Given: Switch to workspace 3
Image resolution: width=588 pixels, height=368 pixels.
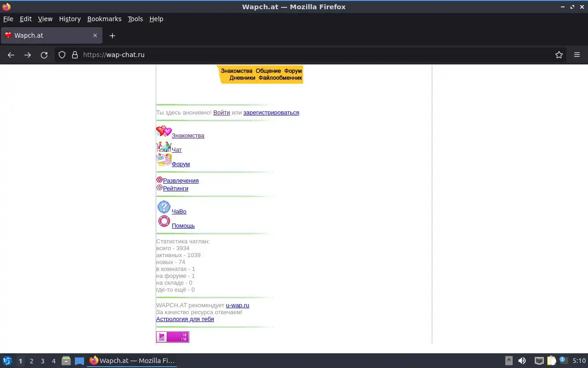Looking at the screenshot, I should pyautogui.click(x=42, y=361).
